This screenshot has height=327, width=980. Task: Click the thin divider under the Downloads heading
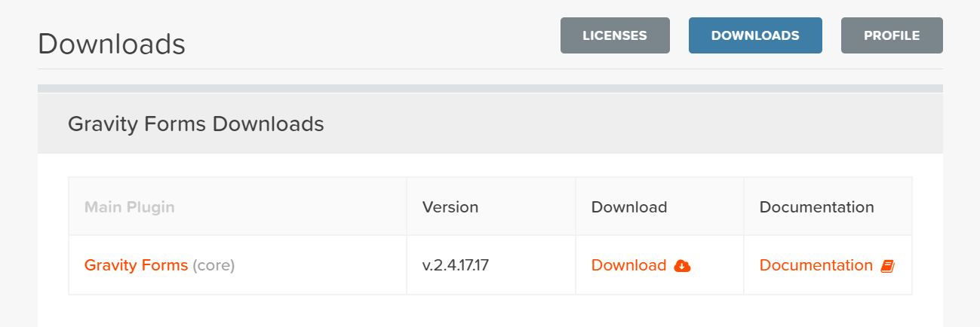(x=490, y=69)
